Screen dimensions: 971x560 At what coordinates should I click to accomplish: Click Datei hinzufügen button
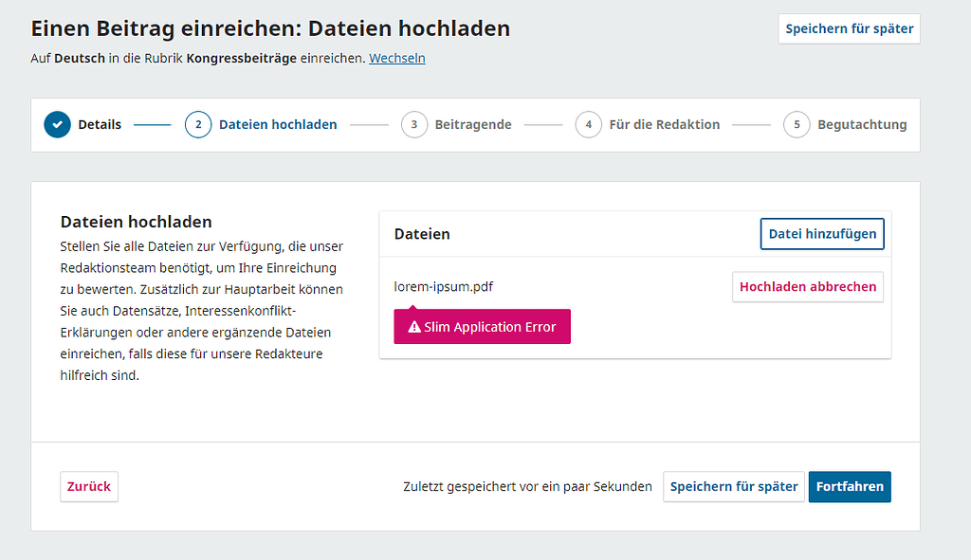[x=822, y=234]
